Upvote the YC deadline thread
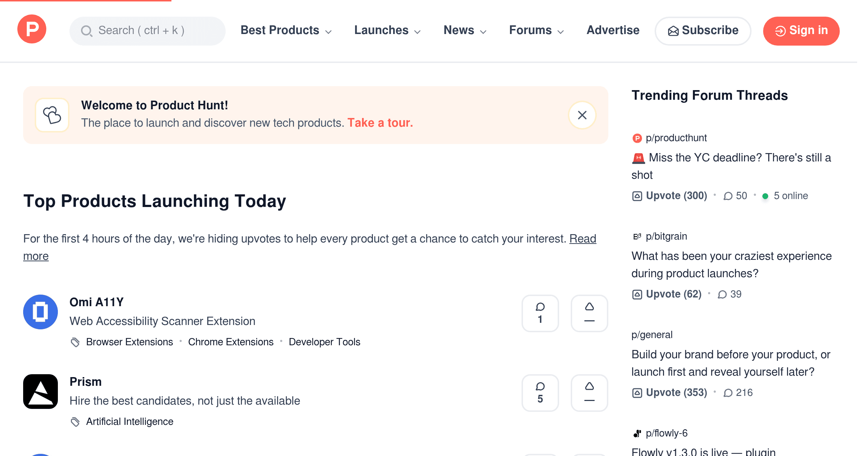Screen dimensions: 868x456 tap(670, 196)
